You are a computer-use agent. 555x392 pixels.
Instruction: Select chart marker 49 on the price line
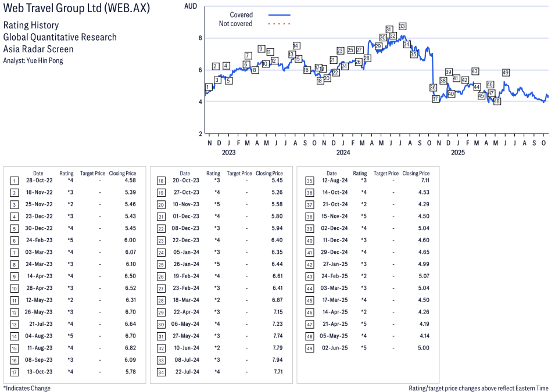click(506, 73)
